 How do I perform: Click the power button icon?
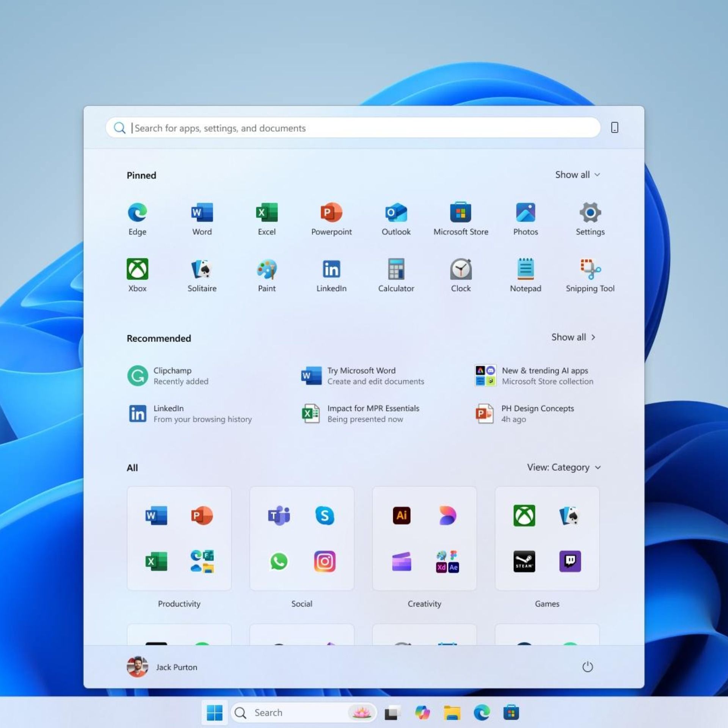click(x=587, y=667)
